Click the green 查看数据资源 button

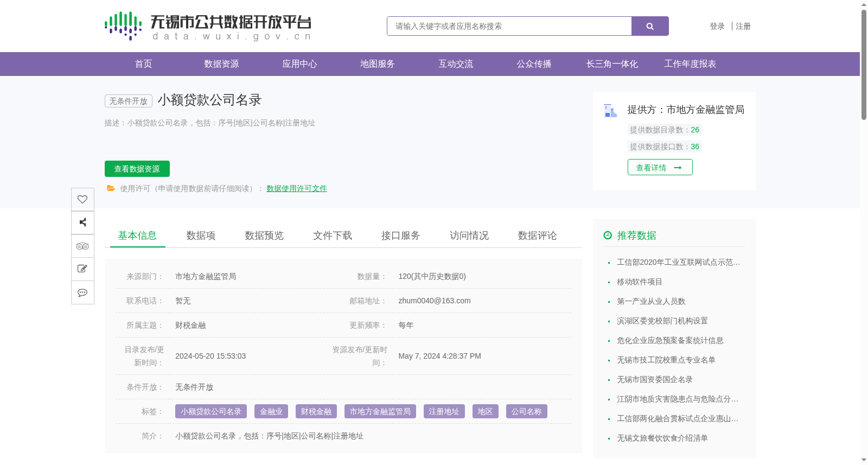(137, 169)
